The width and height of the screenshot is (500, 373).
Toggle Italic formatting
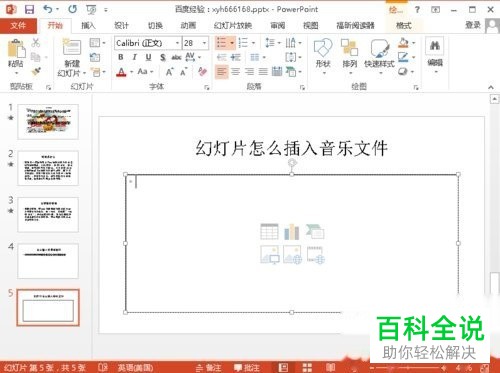[x=135, y=57]
